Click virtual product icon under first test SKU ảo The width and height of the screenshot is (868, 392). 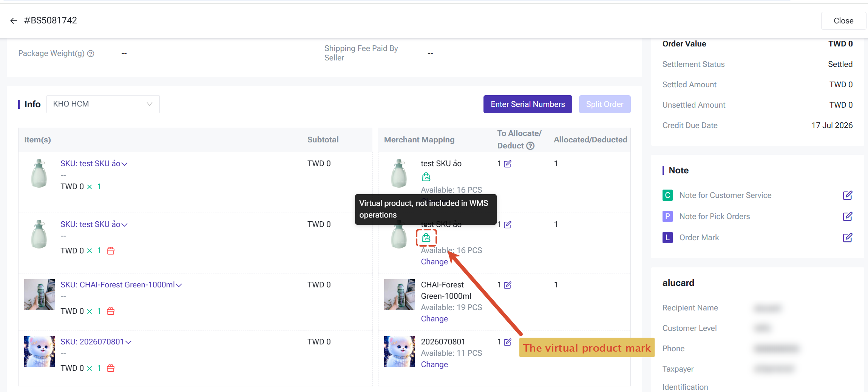(426, 177)
